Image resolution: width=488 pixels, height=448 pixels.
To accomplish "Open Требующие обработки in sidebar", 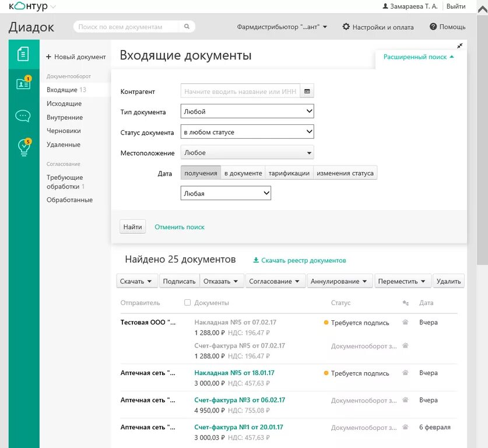I will (x=65, y=182).
